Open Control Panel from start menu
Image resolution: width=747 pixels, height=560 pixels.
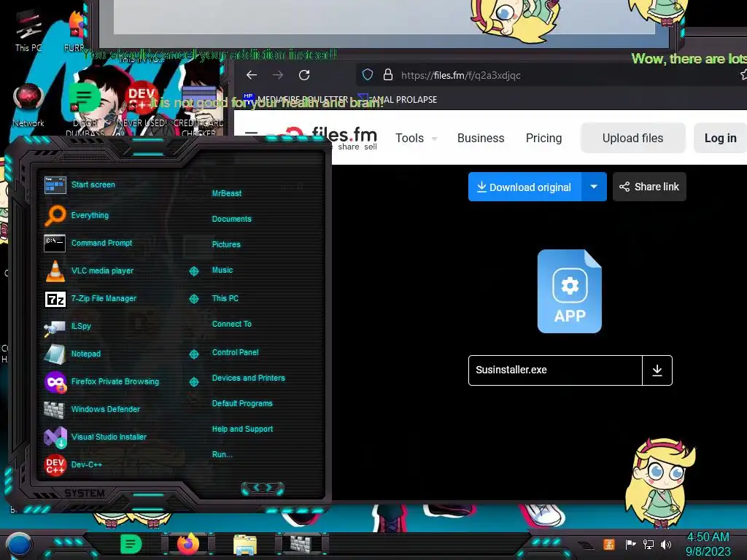pos(236,352)
